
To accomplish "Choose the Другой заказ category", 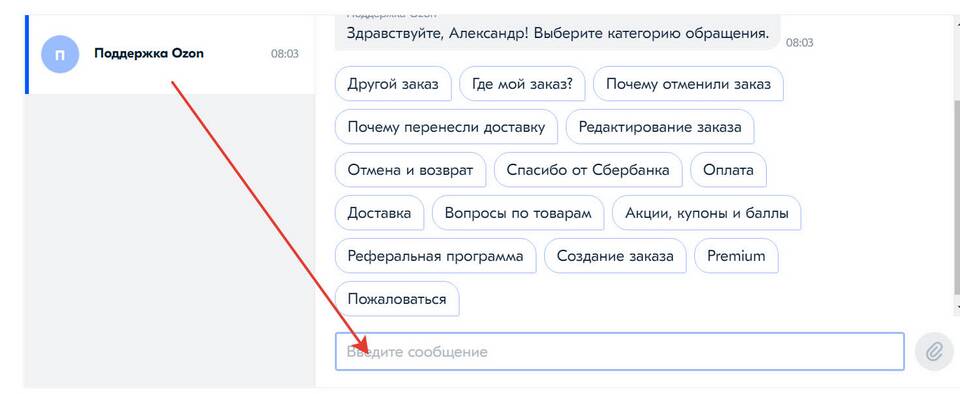I will click(393, 84).
